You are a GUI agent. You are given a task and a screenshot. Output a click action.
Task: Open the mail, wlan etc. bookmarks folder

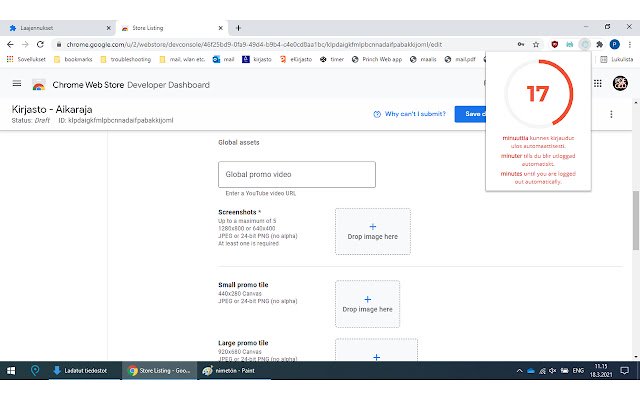(x=182, y=59)
